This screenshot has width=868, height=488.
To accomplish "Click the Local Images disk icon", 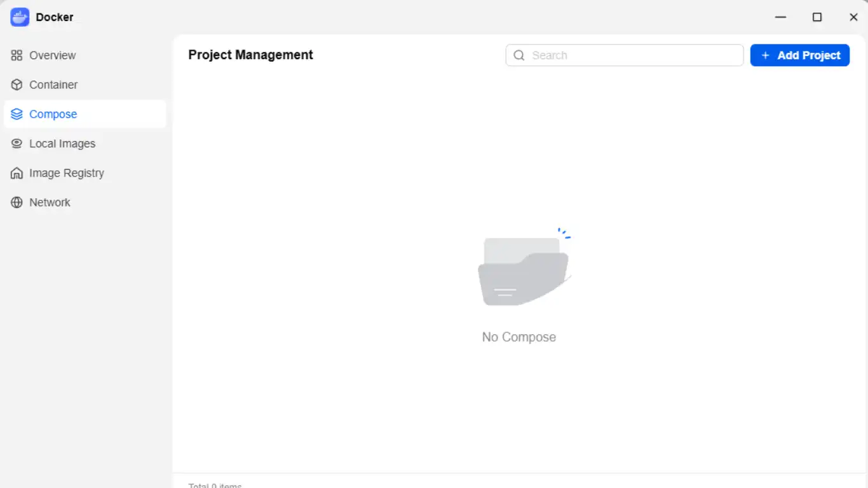I will click(x=17, y=144).
